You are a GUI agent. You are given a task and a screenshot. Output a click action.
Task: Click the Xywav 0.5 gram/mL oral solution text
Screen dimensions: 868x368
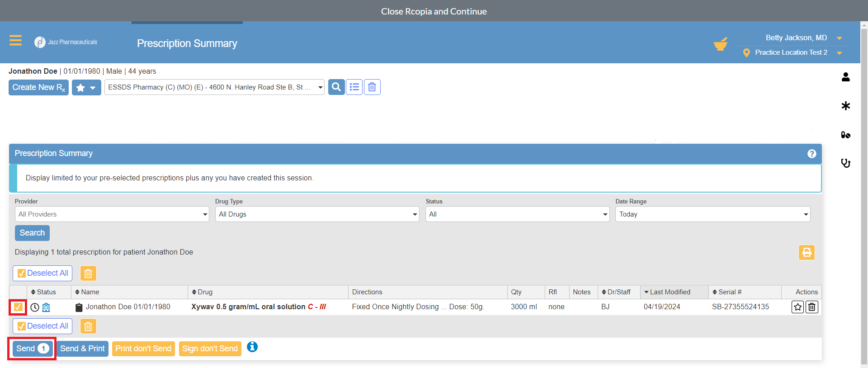tap(248, 307)
